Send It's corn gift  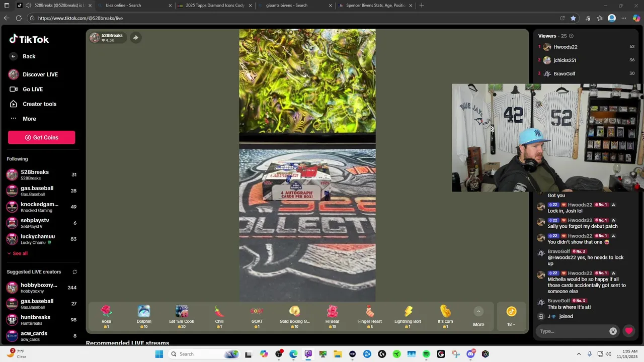(445, 316)
